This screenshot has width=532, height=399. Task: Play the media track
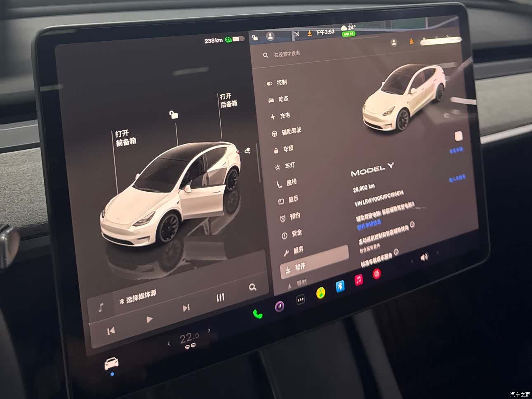[x=149, y=319]
